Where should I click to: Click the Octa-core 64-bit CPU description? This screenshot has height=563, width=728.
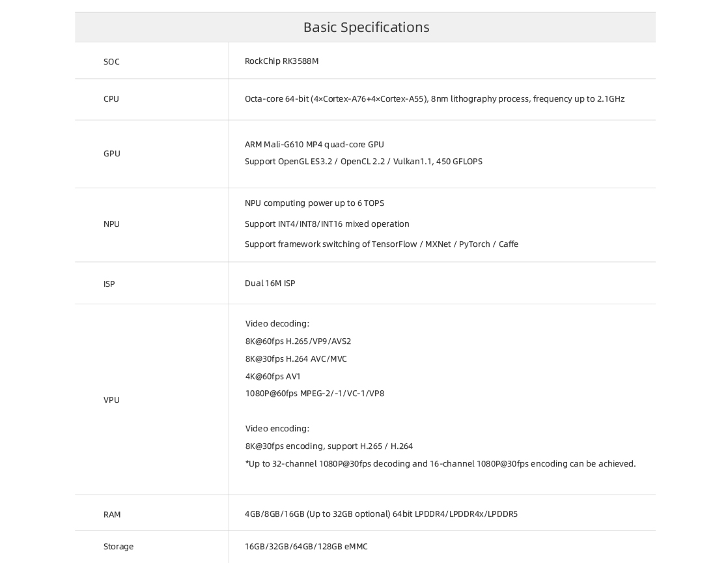pos(434,99)
